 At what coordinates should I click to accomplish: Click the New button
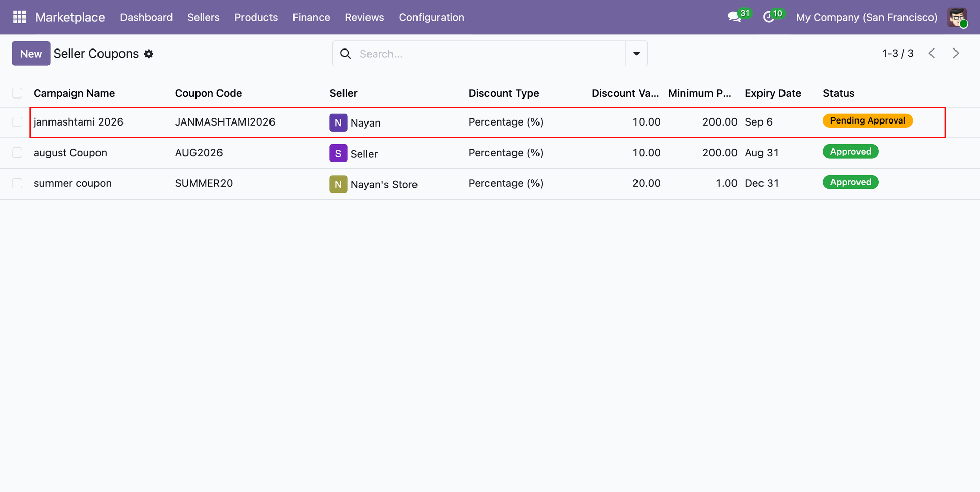(x=31, y=54)
